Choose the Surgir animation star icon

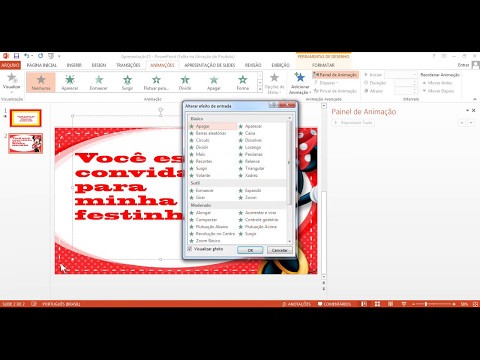pos(127,80)
